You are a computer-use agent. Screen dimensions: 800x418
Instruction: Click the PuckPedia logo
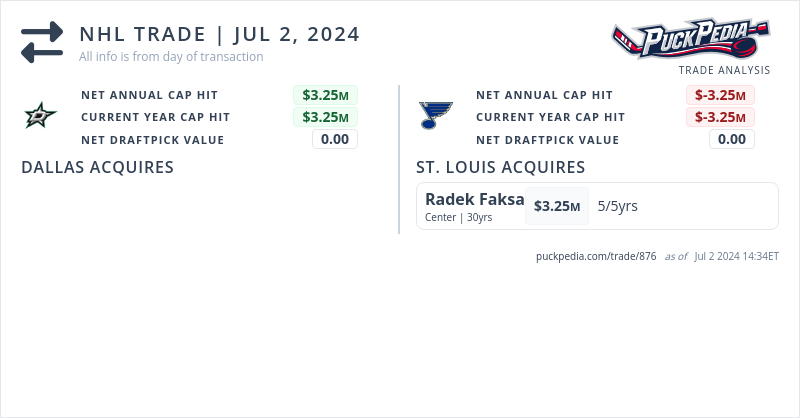click(x=692, y=41)
